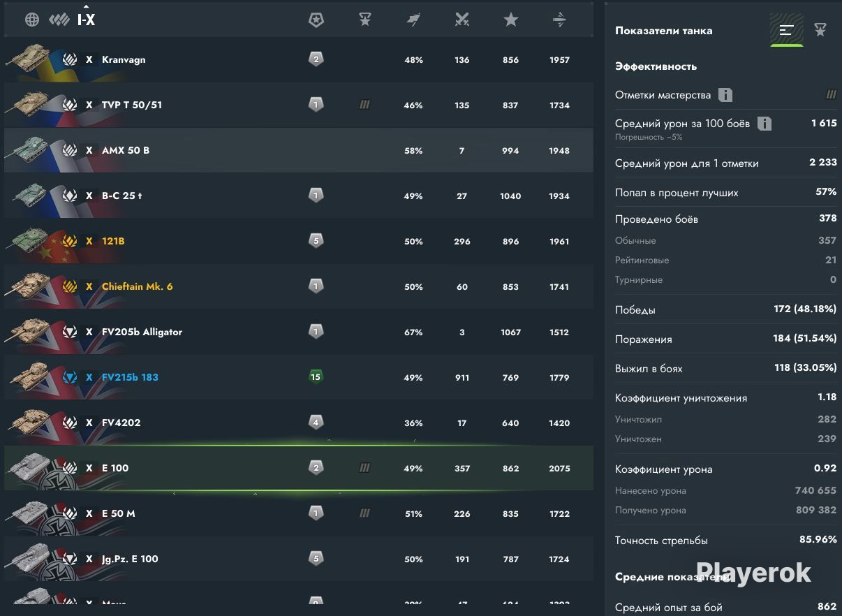Click the Проведено боёв 378 value

point(828,218)
